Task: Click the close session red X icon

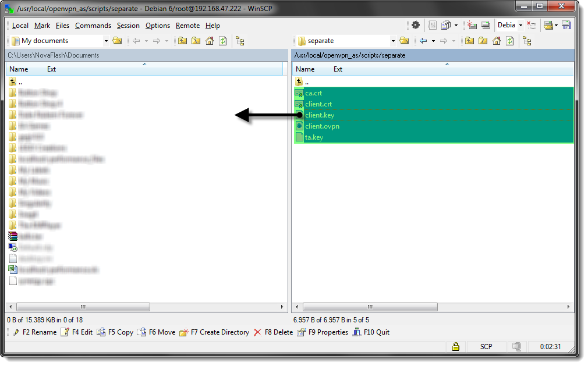Action: point(532,25)
